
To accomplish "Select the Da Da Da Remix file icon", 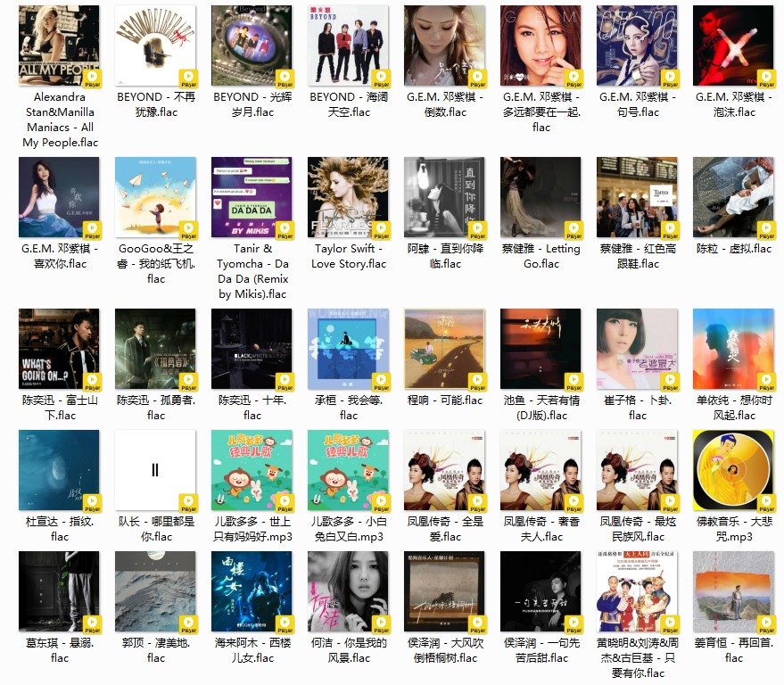I will coord(252,197).
